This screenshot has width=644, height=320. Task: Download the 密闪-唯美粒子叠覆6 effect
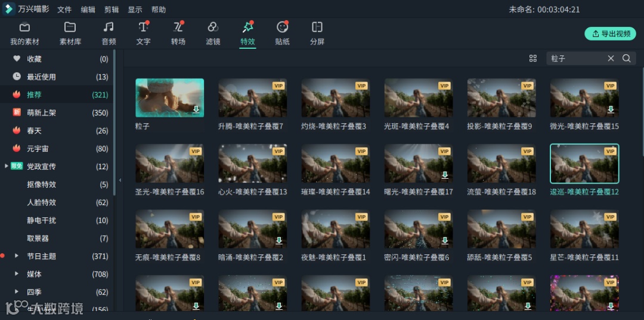coord(445,241)
